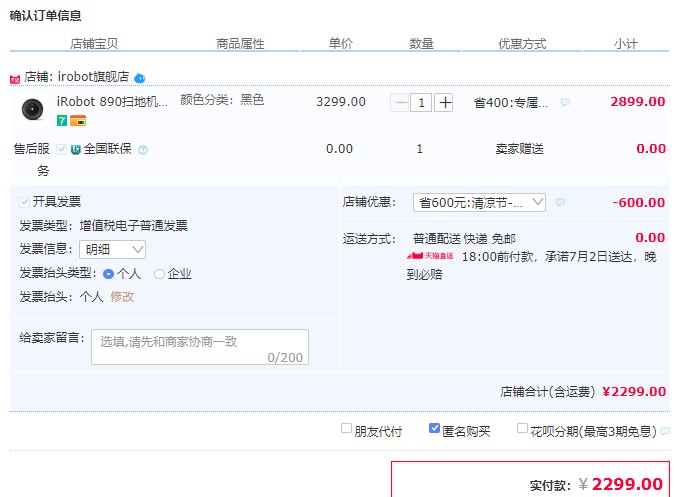The width and height of the screenshot is (674, 497).
Task: Enable the 花呗分期 installment checkbox
Action: point(522,428)
